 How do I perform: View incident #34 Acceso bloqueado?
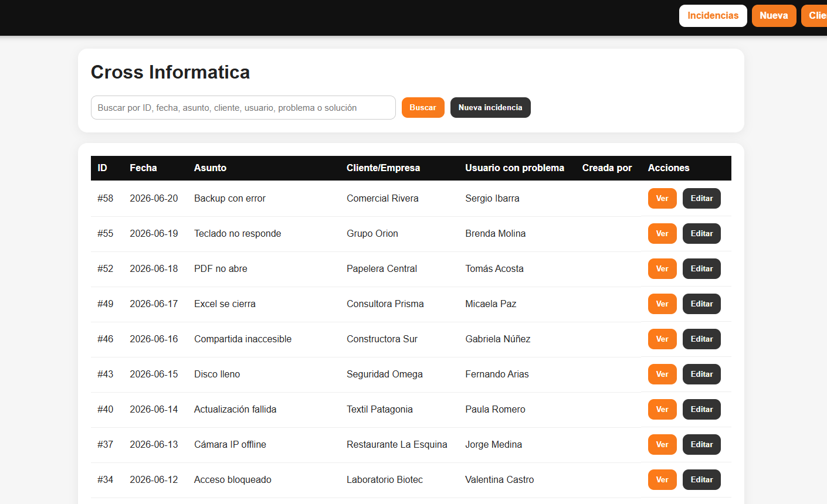(662, 480)
